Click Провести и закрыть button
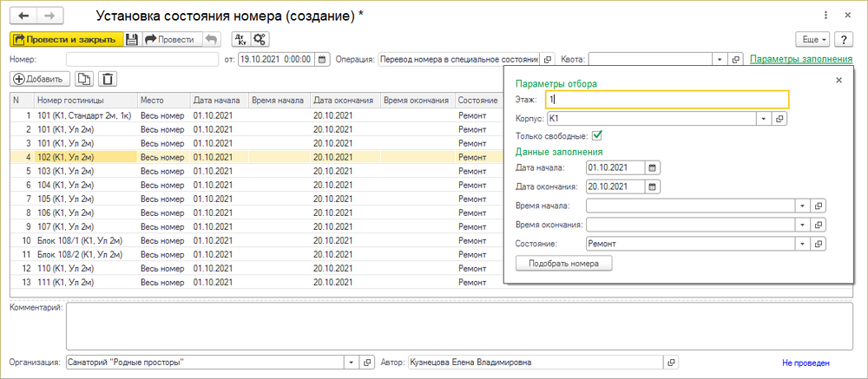Screen dimensions: 868x379 coord(67,39)
